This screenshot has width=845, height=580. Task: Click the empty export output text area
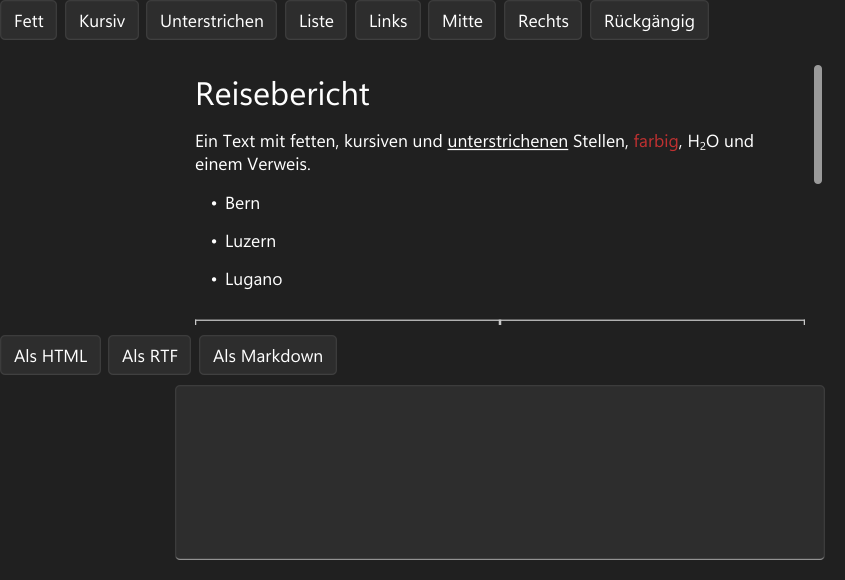(x=500, y=473)
